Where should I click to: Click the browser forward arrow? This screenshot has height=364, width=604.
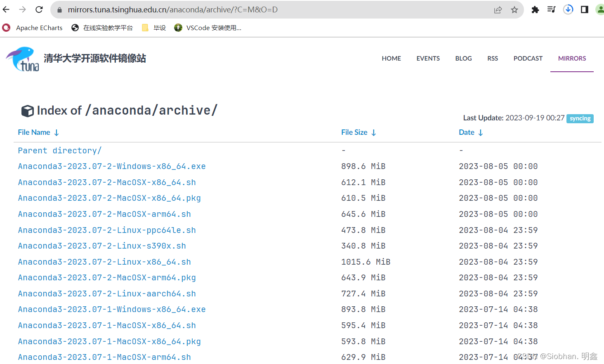pos(22,9)
